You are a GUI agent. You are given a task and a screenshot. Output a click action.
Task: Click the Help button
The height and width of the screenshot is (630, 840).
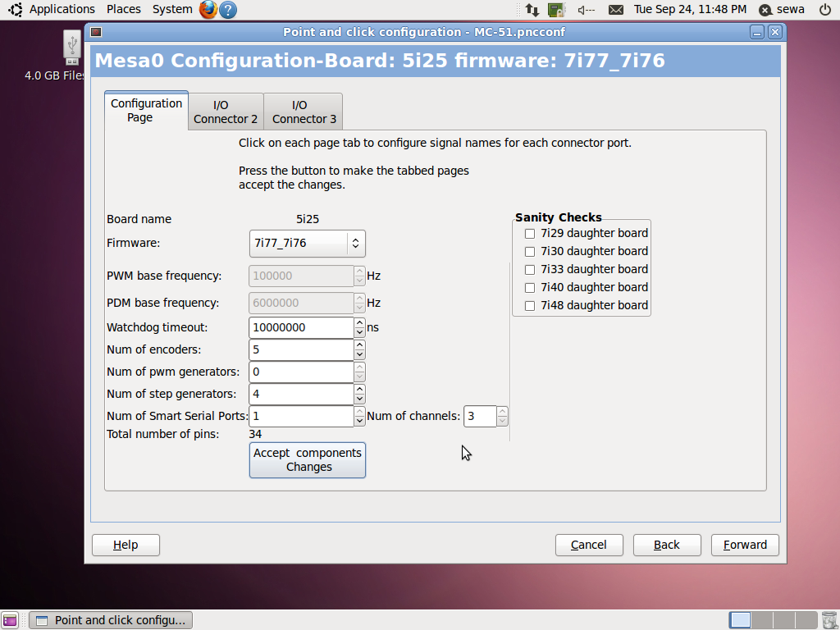tap(126, 545)
